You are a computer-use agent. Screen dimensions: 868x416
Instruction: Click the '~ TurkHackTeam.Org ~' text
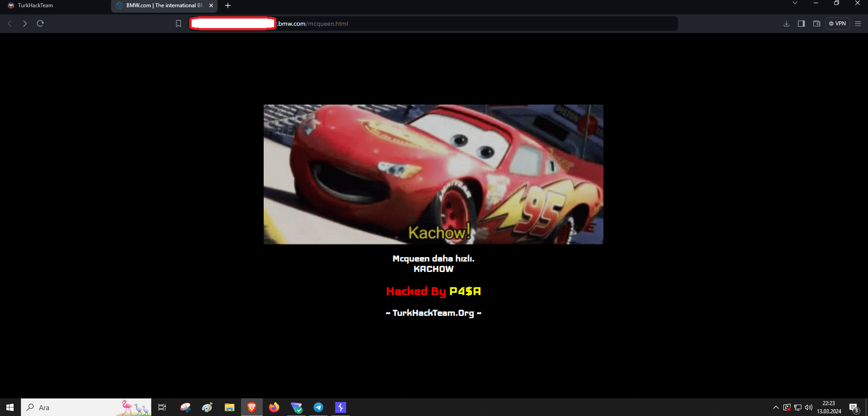[x=434, y=313]
